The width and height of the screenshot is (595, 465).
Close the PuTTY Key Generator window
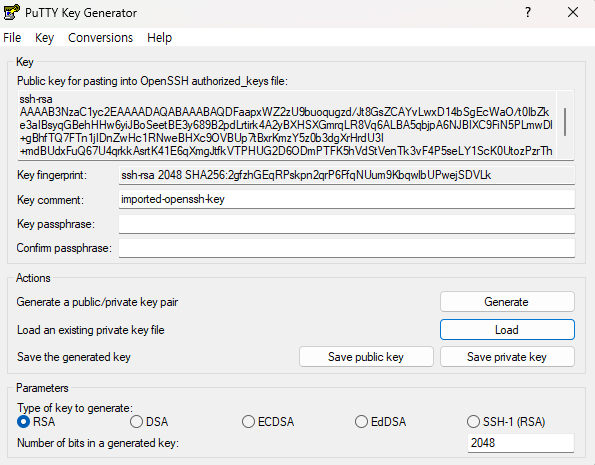(573, 13)
